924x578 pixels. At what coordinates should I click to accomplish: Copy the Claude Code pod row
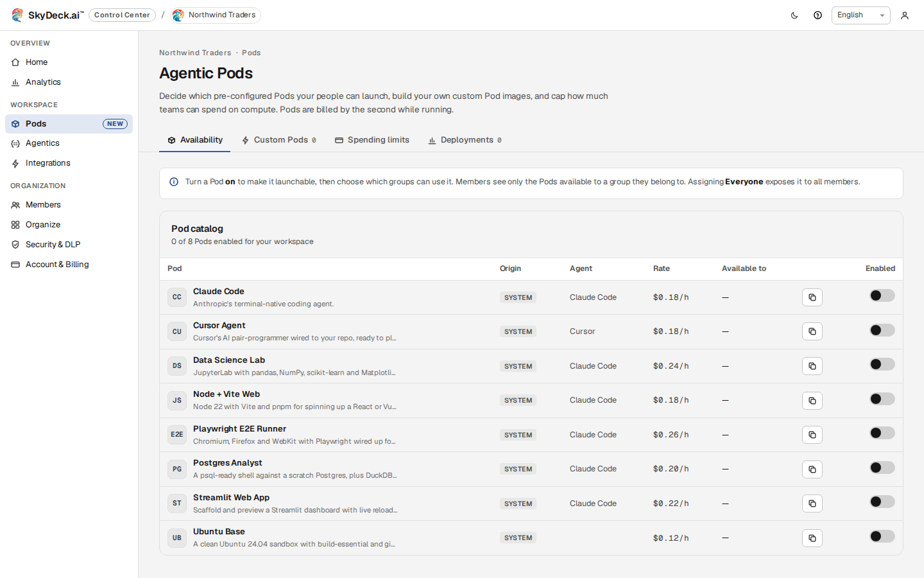(812, 297)
